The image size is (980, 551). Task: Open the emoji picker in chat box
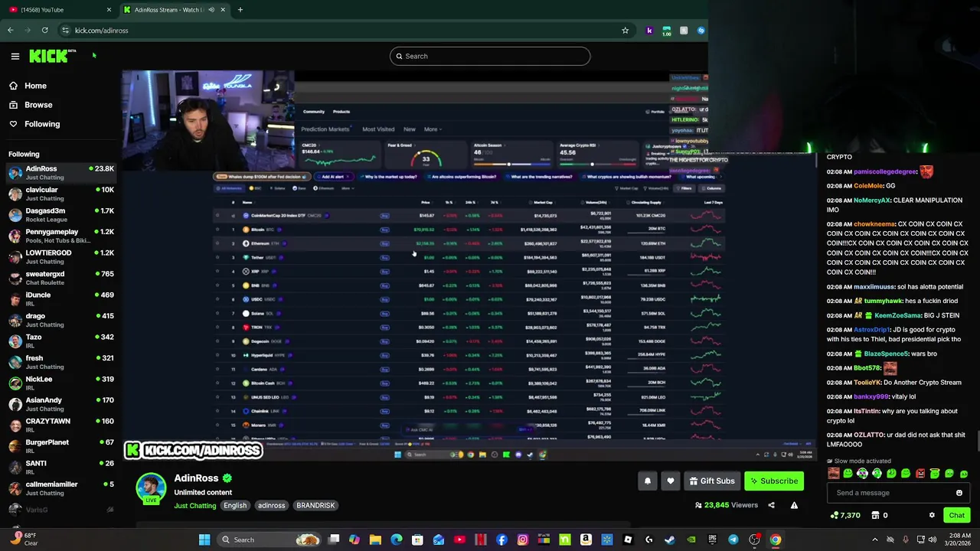[959, 493]
